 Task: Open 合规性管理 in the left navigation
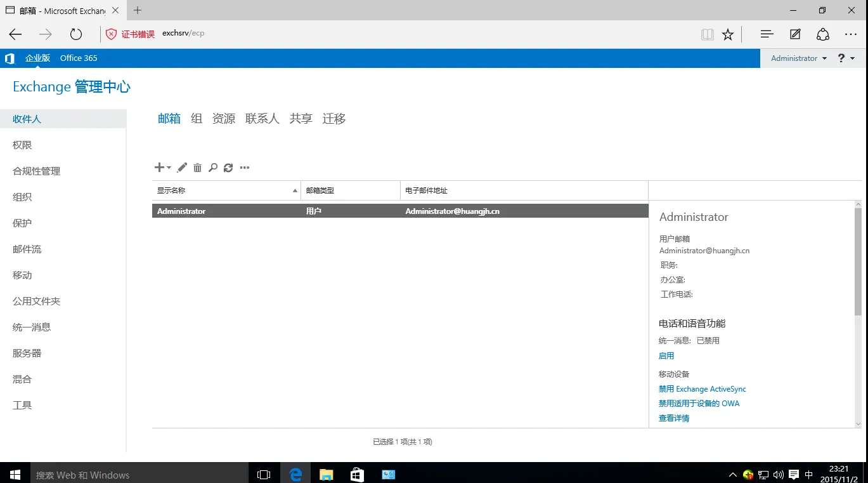[x=37, y=171]
